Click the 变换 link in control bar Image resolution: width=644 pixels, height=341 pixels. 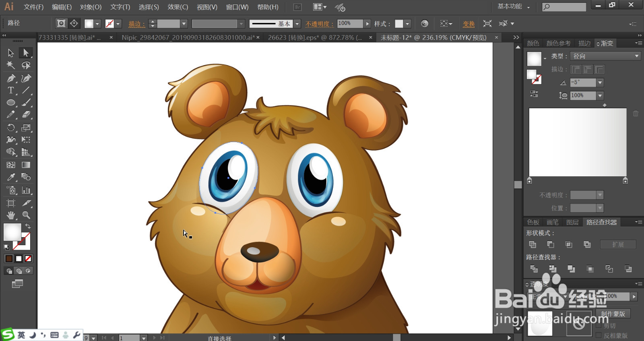point(469,24)
